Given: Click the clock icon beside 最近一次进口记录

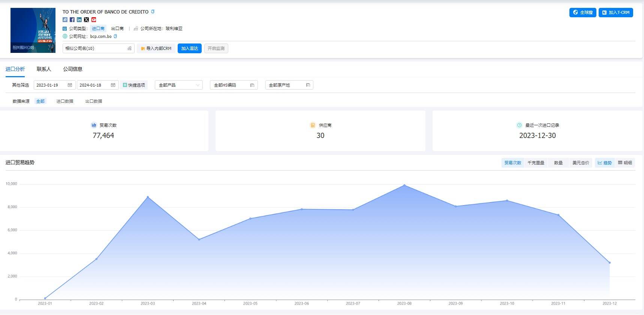Looking at the screenshot, I should click(519, 125).
